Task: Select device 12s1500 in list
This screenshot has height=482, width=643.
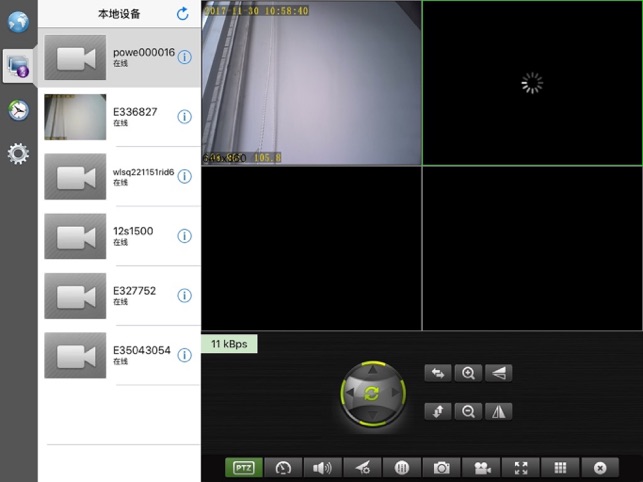Action: [119, 236]
